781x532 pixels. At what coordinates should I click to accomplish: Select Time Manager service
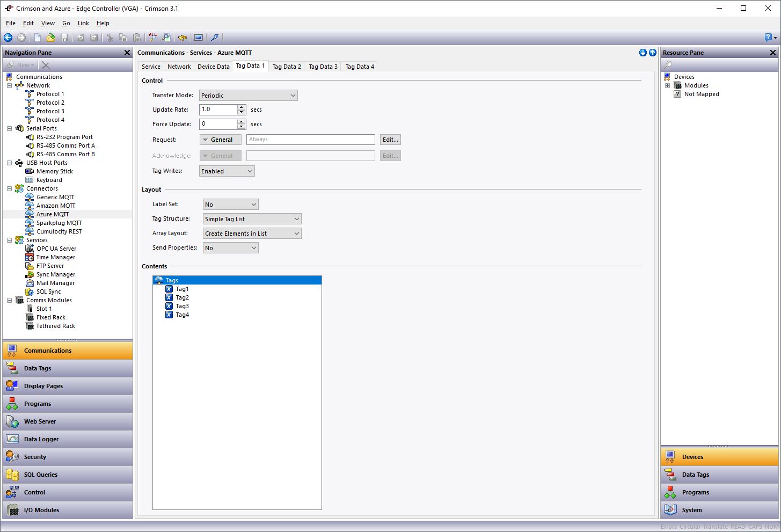tap(56, 257)
